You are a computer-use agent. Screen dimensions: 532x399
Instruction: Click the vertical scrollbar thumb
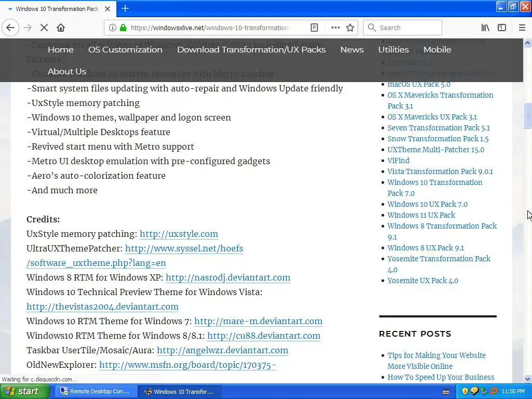click(527, 115)
